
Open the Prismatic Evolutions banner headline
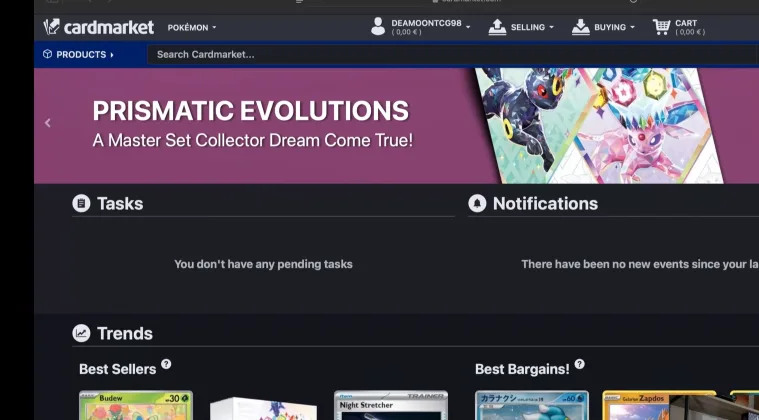coord(251,111)
